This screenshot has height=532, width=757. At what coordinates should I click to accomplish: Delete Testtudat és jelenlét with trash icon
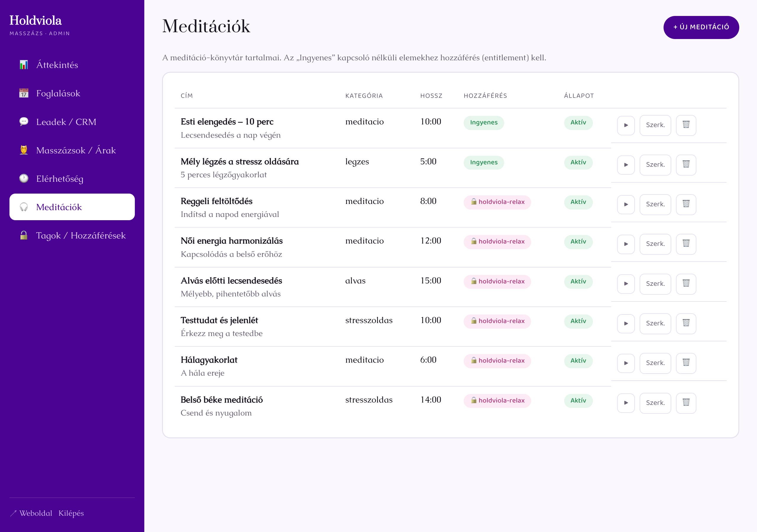[686, 323]
